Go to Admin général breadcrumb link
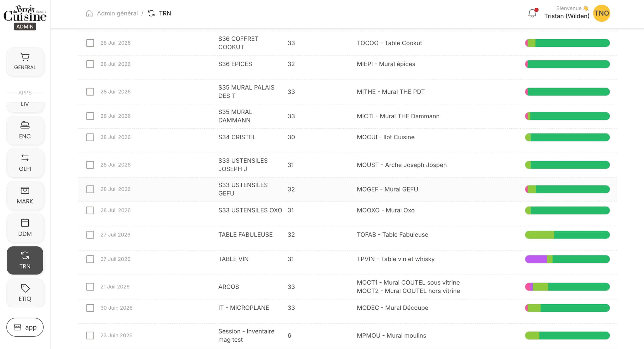This screenshot has height=349, width=644. pos(117,13)
